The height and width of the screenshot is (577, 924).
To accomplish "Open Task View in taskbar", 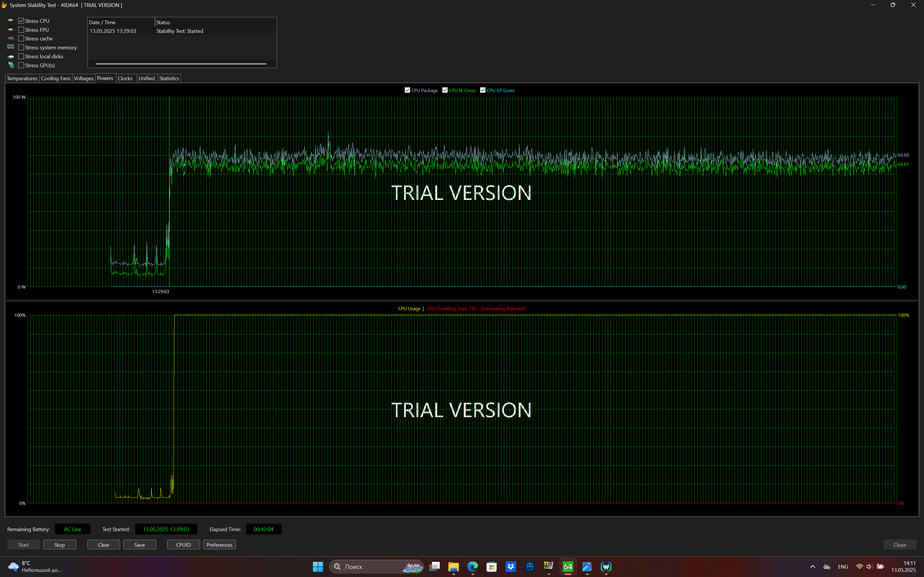I will (435, 566).
